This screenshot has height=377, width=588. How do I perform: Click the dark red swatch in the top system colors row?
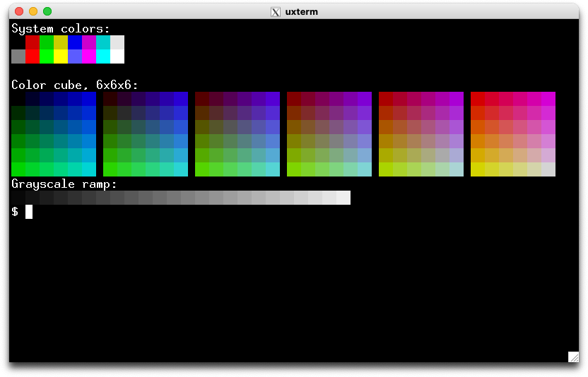(33, 42)
